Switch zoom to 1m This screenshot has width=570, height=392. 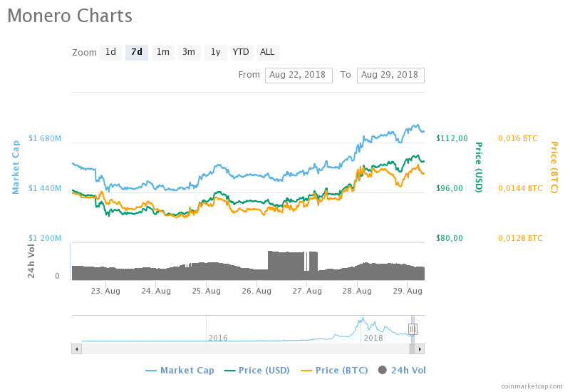(x=163, y=52)
